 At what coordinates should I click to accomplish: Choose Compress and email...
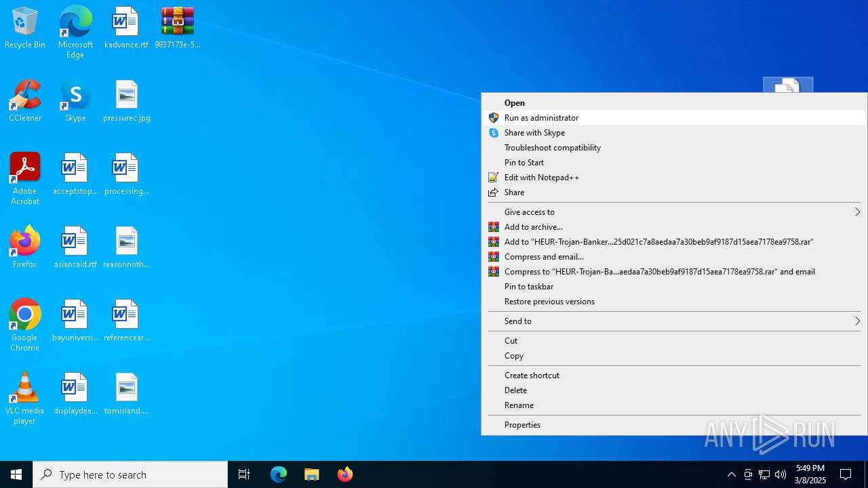click(x=674, y=257)
